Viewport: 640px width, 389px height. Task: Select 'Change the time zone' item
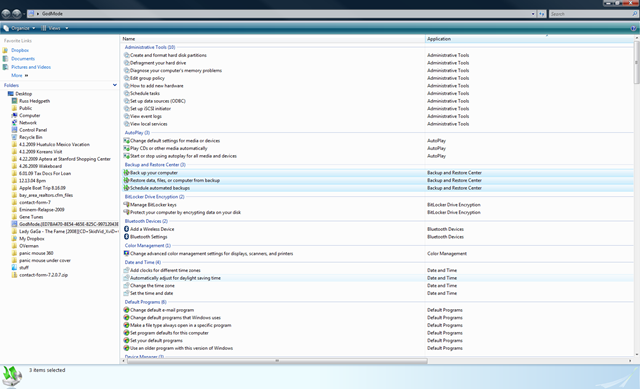152,286
